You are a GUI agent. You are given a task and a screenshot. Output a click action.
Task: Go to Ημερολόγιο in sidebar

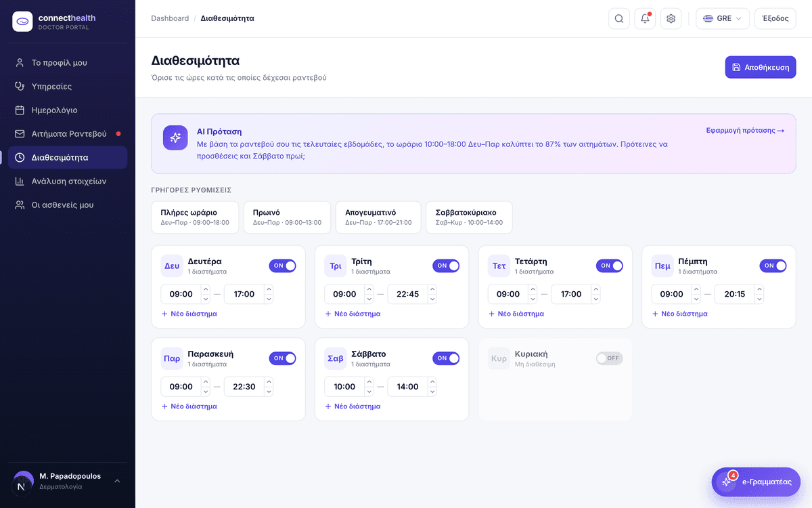tap(68, 110)
